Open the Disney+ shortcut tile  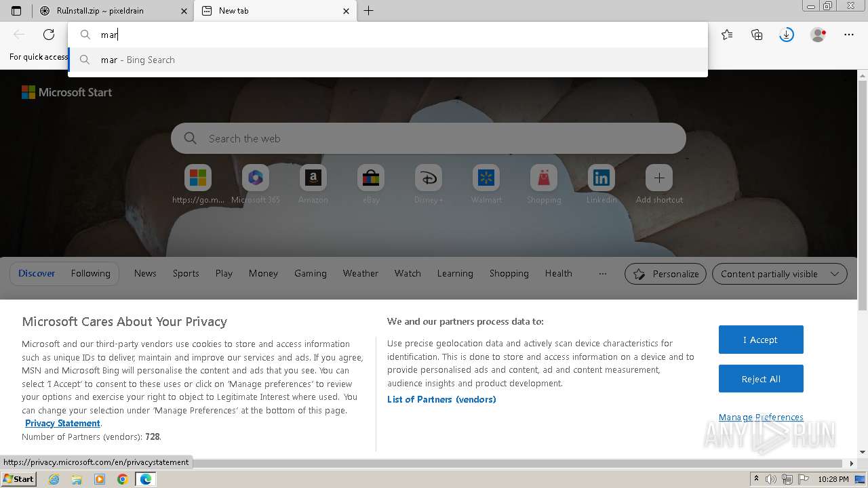click(429, 184)
